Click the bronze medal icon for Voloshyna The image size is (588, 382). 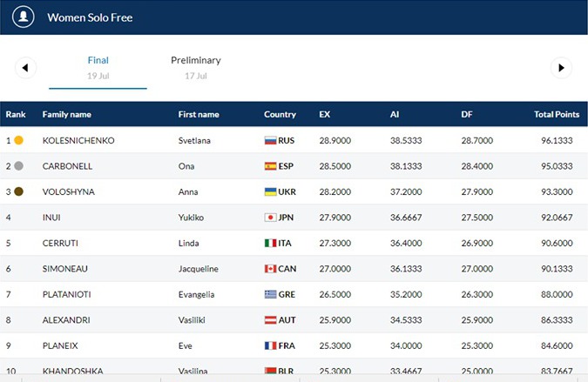click(18, 191)
